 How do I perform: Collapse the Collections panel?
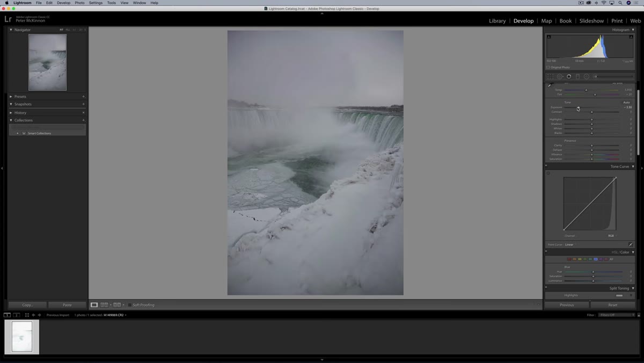11,120
